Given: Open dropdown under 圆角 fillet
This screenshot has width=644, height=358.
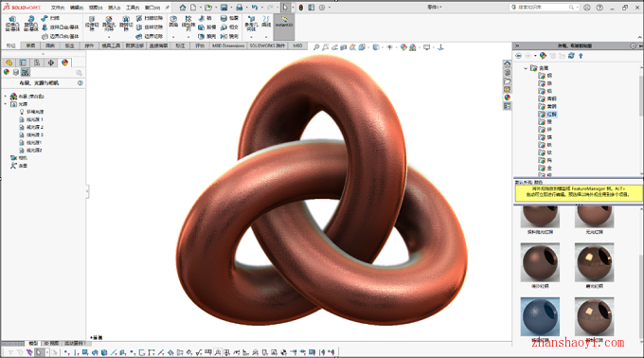Looking at the screenshot, I should (x=173, y=37).
